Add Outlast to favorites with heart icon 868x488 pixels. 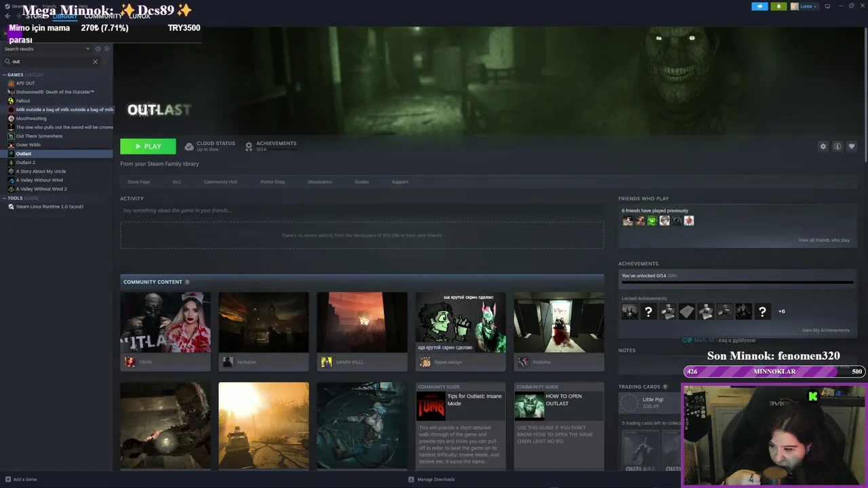tap(852, 146)
